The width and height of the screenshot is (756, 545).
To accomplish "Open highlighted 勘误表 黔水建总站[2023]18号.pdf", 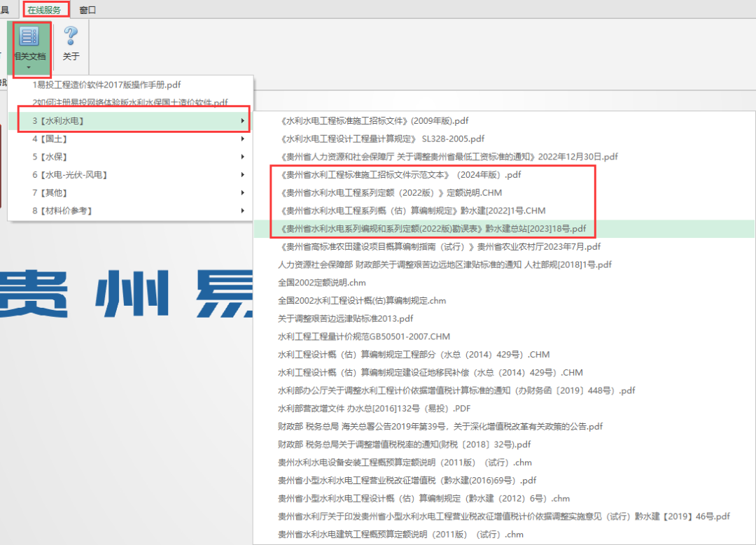I will pos(432,228).
